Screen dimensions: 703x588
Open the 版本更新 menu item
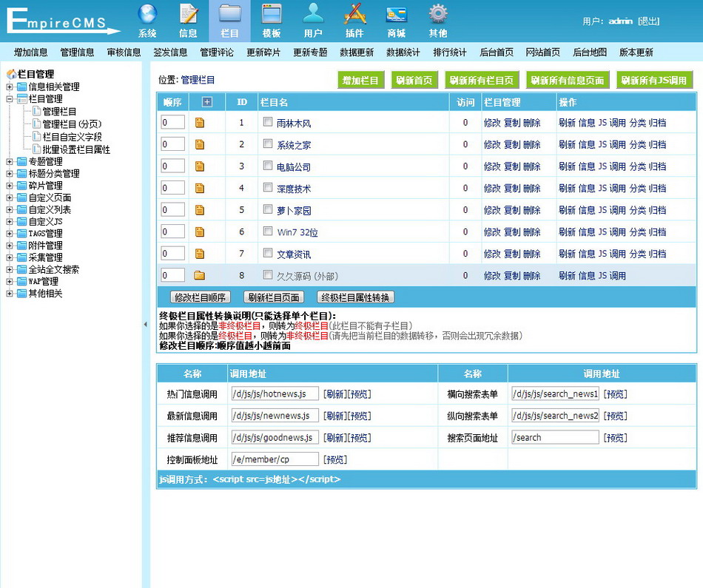(x=636, y=53)
